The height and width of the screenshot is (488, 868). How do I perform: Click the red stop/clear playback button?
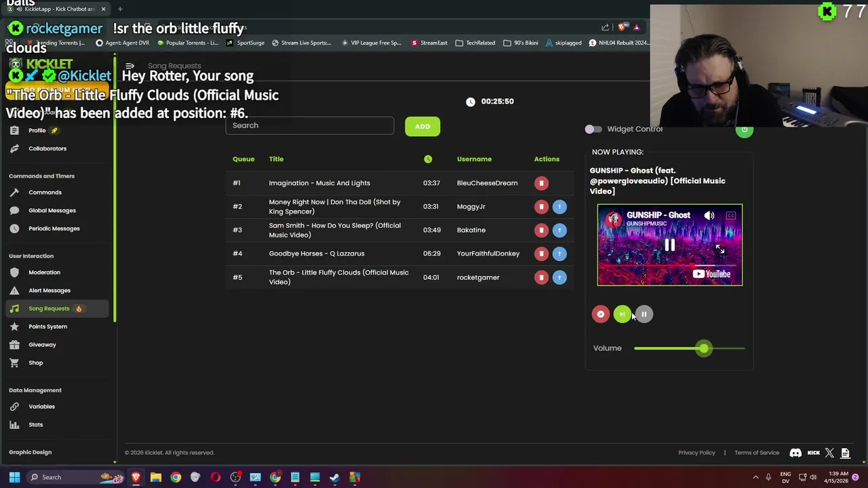(x=600, y=314)
